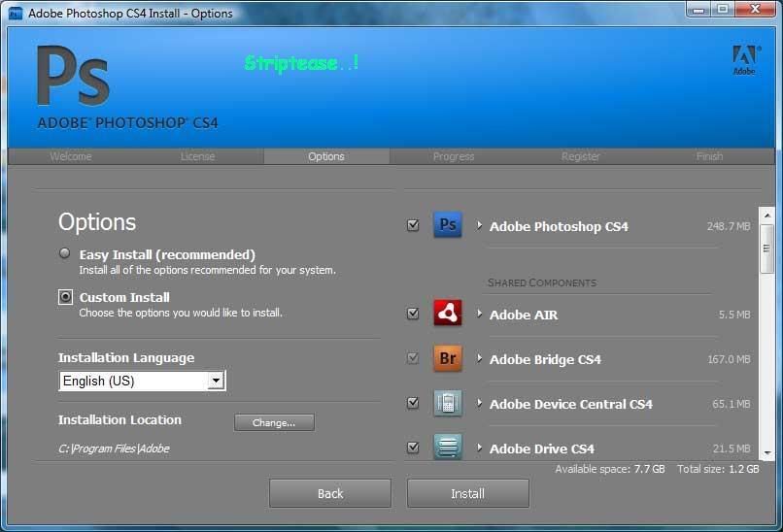Go to the Finish step tab

click(x=709, y=156)
